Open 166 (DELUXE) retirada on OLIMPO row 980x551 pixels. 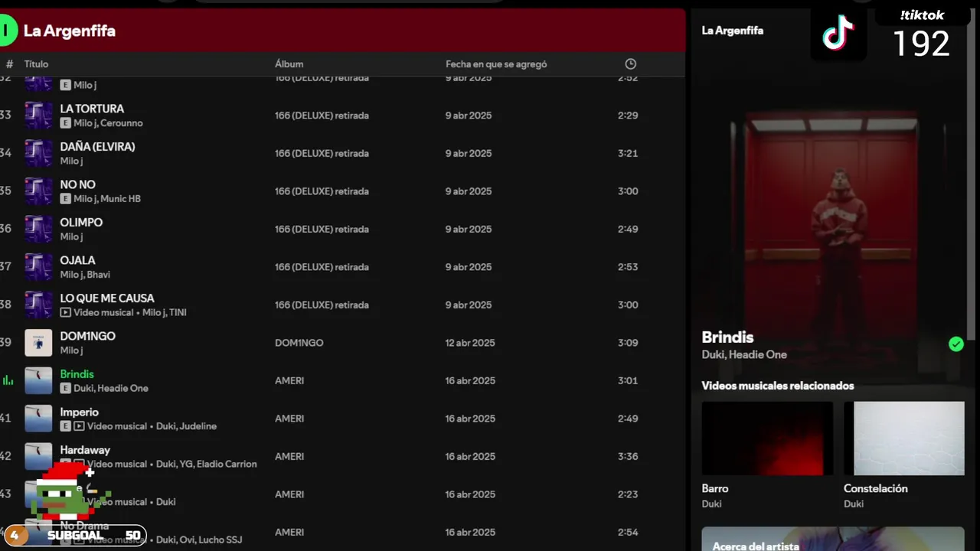pos(322,229)
